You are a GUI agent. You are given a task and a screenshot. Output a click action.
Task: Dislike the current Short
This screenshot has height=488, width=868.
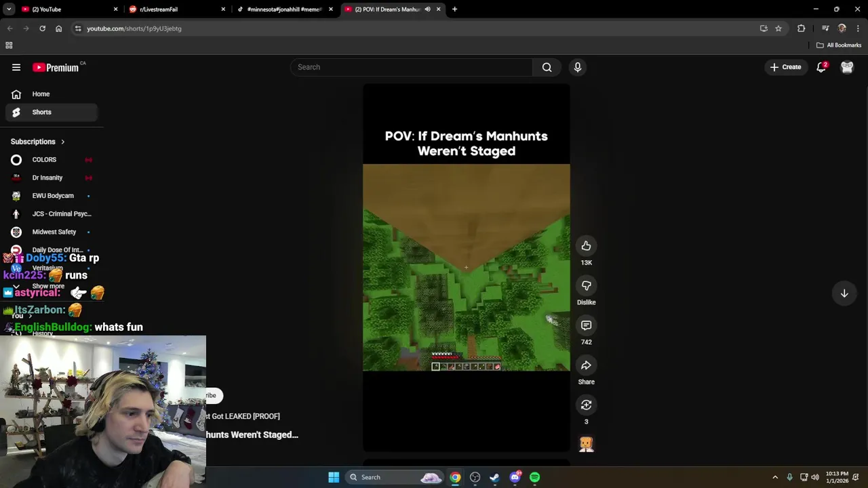(586, 285)
